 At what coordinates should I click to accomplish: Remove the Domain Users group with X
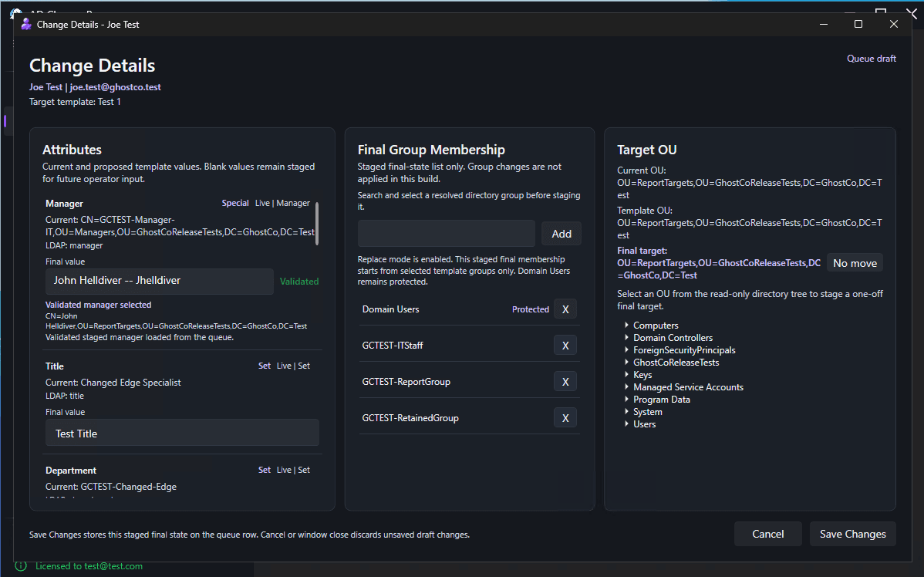click(565, 309)
